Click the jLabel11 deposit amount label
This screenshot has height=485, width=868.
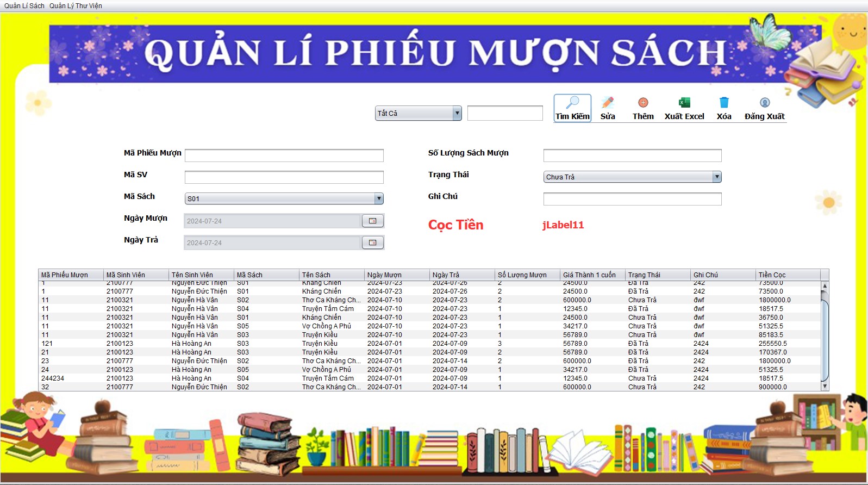[x=563, y=225]
